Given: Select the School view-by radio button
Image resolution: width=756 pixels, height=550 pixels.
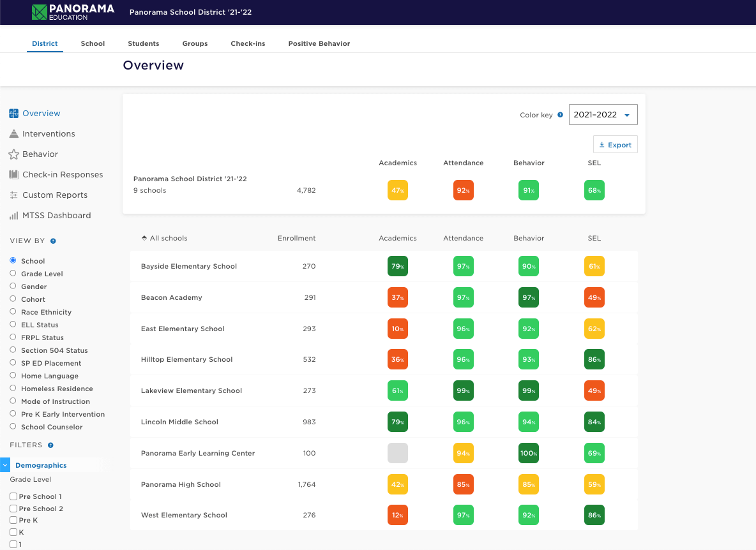Looking at the screenshot, I should [x=13, y=260].
